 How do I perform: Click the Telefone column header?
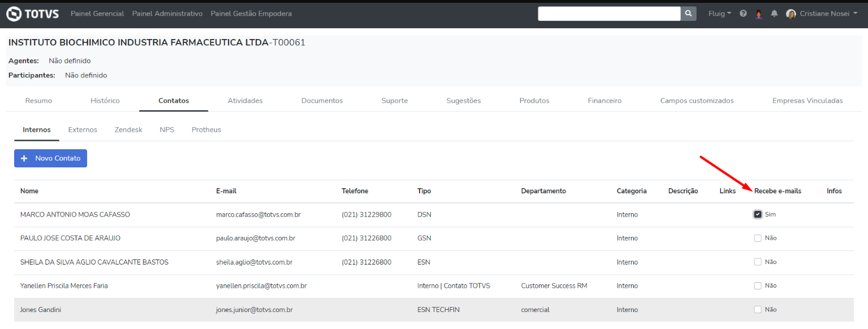(x=355, y=191)
